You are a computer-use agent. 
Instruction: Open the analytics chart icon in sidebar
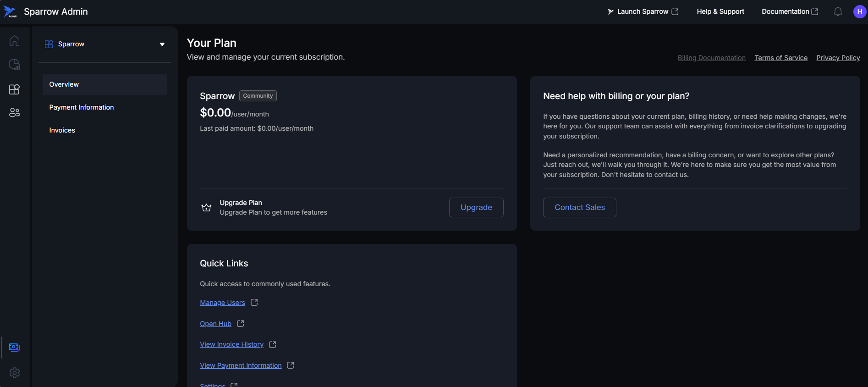(14, 65)
